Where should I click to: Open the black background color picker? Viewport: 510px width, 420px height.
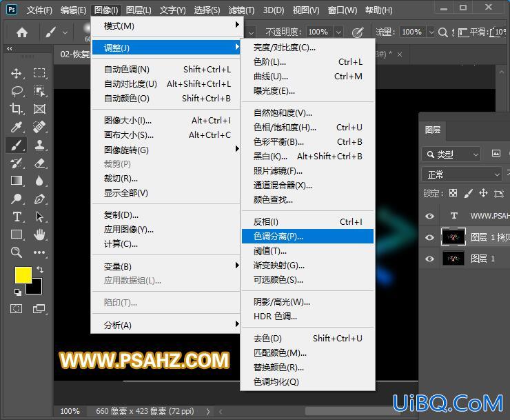37,289
